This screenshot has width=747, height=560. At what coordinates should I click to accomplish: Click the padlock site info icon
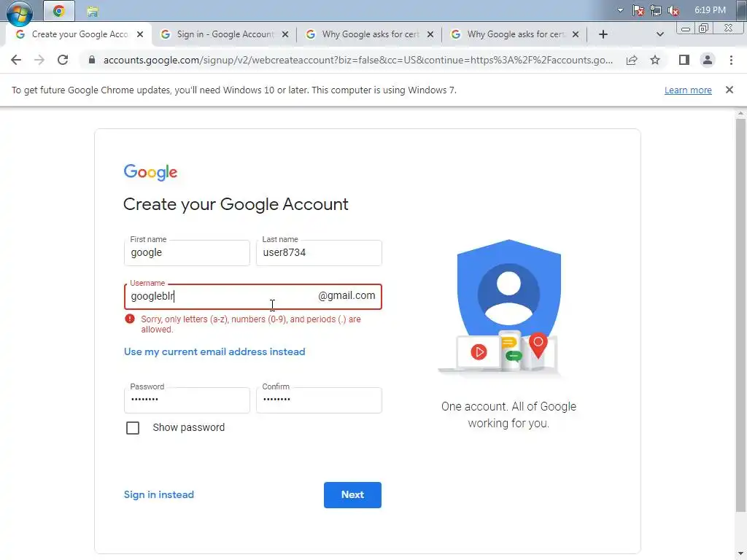(x=92, y=60)
